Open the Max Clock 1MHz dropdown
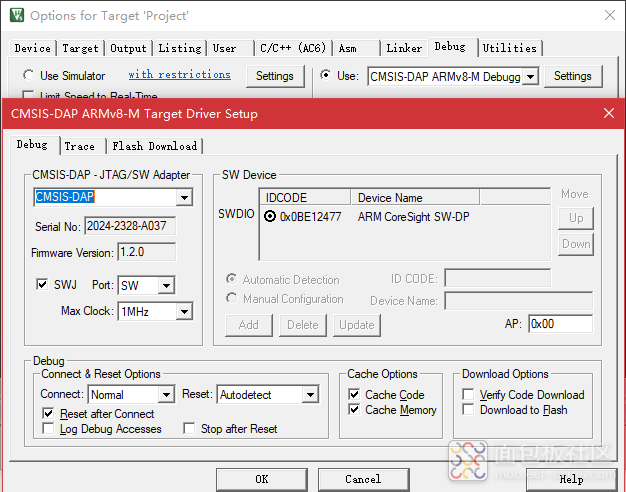The width and height of the screenshot is (626, 492). (x=184, y=311)
